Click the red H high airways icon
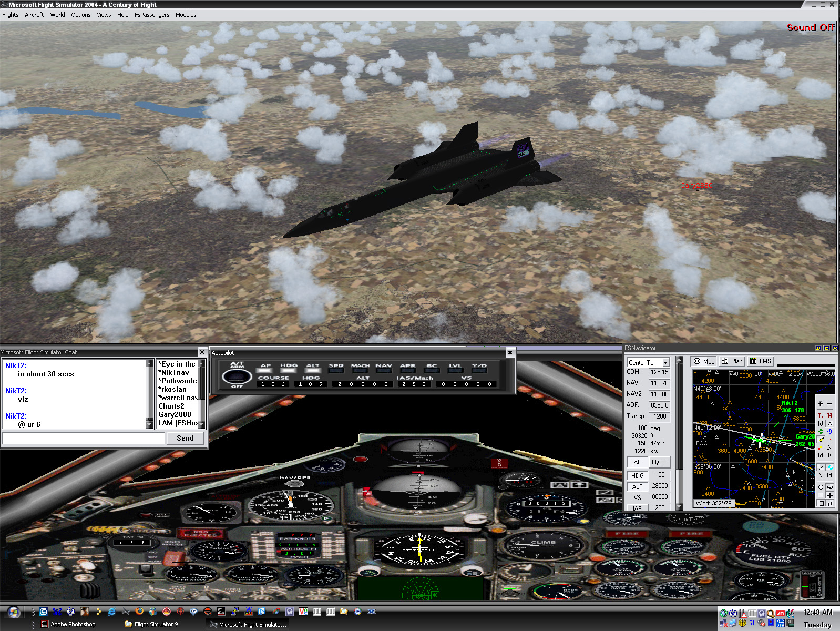The width and height of the screenshot is (840, 631). tap(829, 415)
